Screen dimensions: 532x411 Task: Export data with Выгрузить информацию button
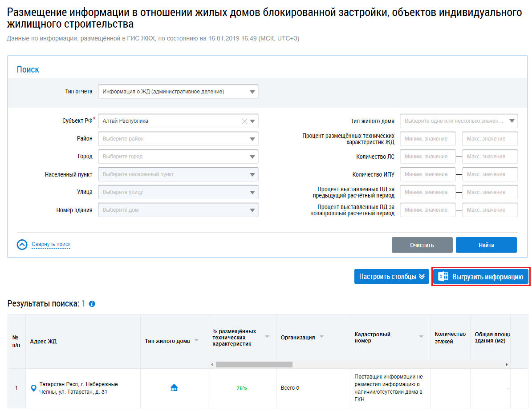[481, 277]
